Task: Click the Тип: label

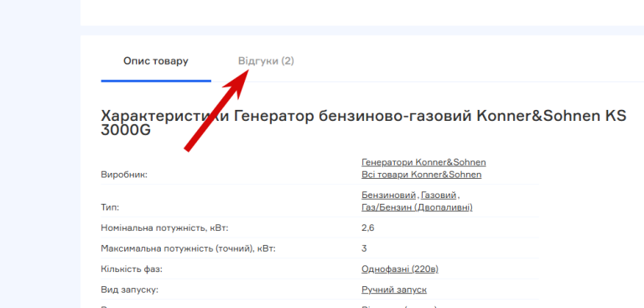Action: pos(110,207)
